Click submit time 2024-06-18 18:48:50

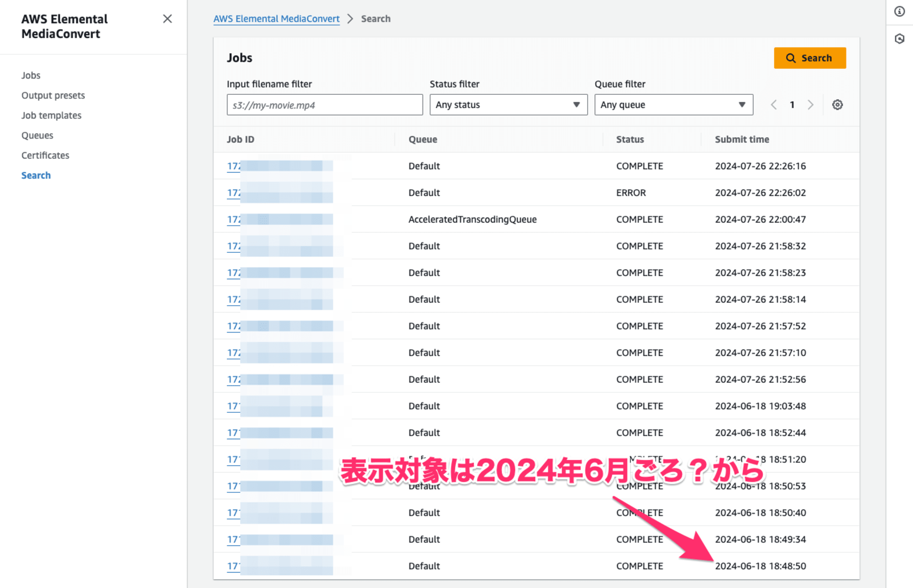(x=761, y=566)
